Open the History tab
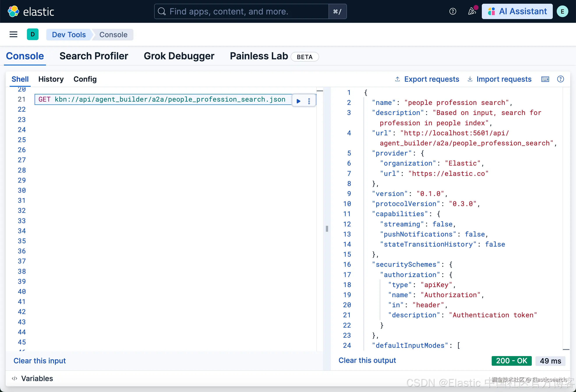Viewport: 576px width, 392px height. (51, 79)
